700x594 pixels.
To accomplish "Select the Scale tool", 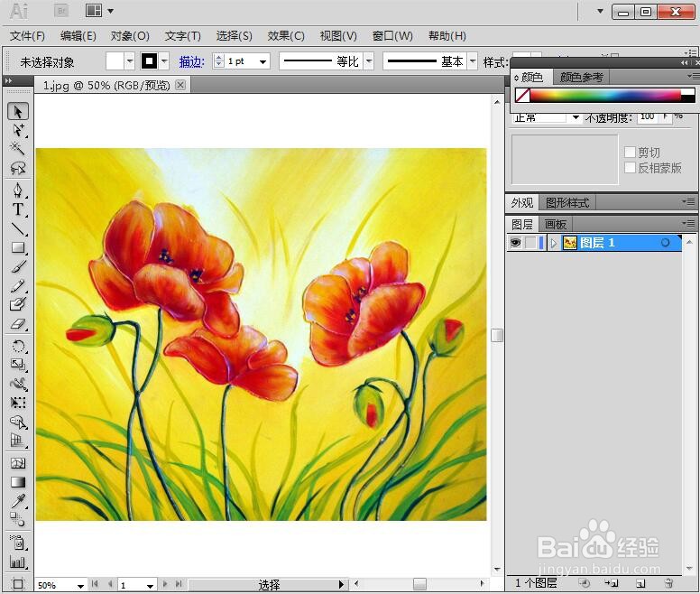I will [18, 365].
